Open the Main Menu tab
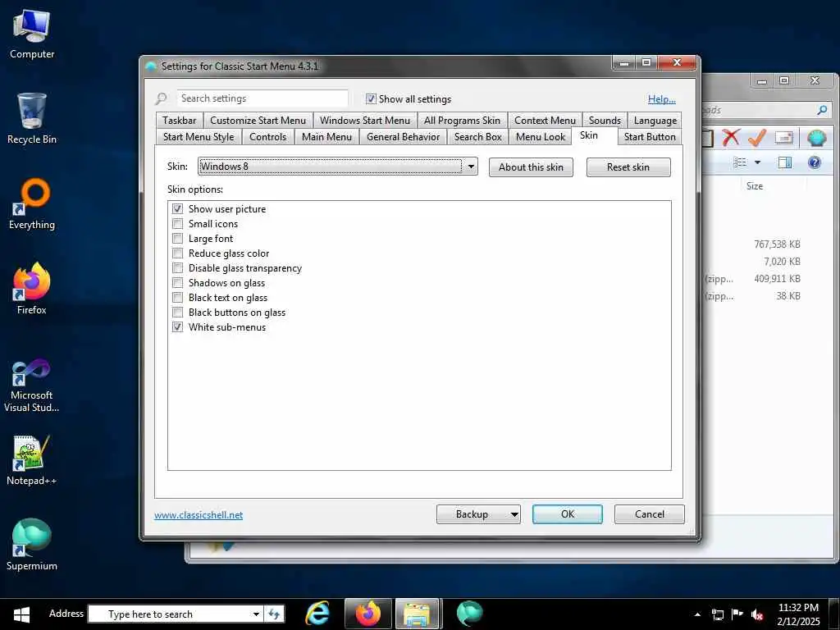This screenshot has width=840, height=630. coord(326,137)
